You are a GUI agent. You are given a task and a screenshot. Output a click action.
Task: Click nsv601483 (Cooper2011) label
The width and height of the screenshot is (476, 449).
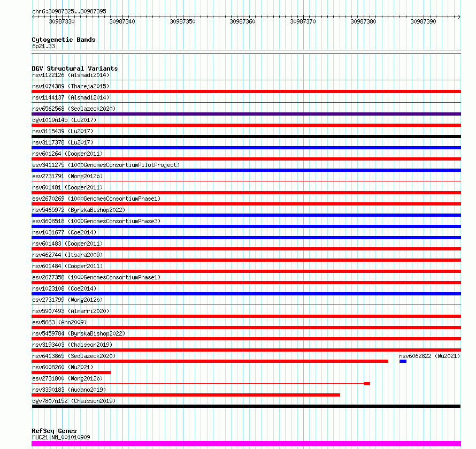click(x=67, y=243)
